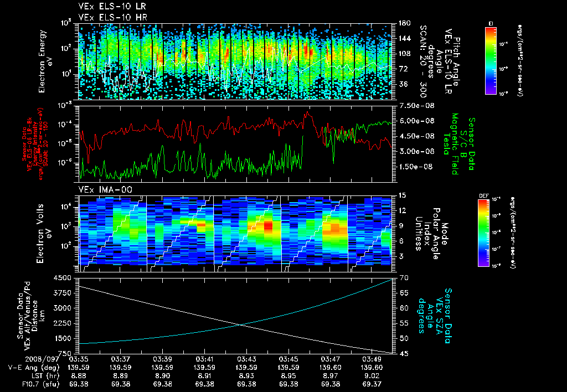The image size is (567, 392).
Task: Click the magnetic field jump near 03:45:40
Action: pos(302,152)
